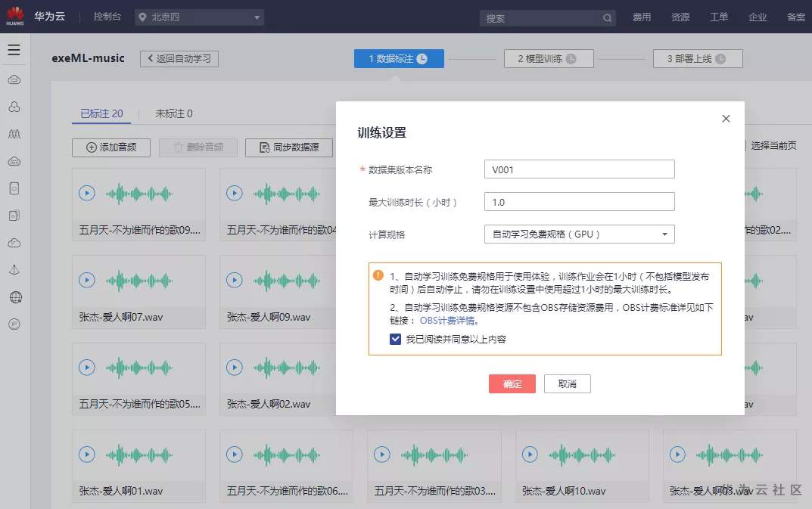
Task: Click 删除音频 button
Action: (x=198, y=147)
